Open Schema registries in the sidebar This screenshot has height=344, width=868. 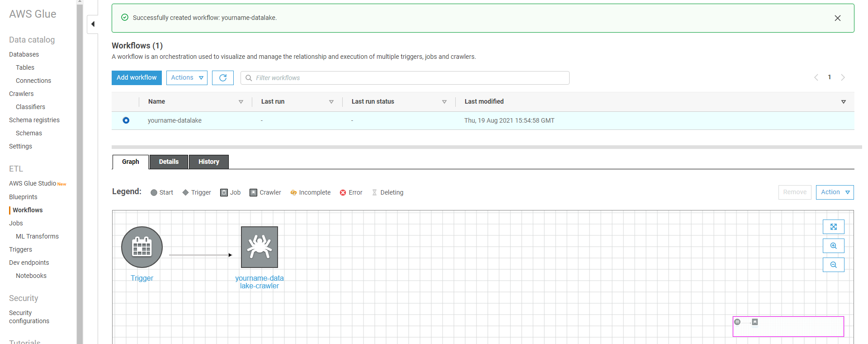click(x=34, y=120)
